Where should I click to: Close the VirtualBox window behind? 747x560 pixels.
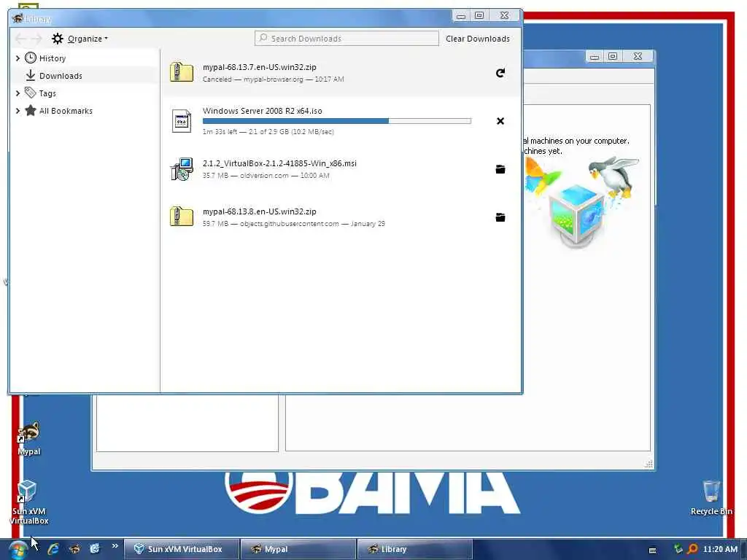pyautogui.click(x=638, y=57)
